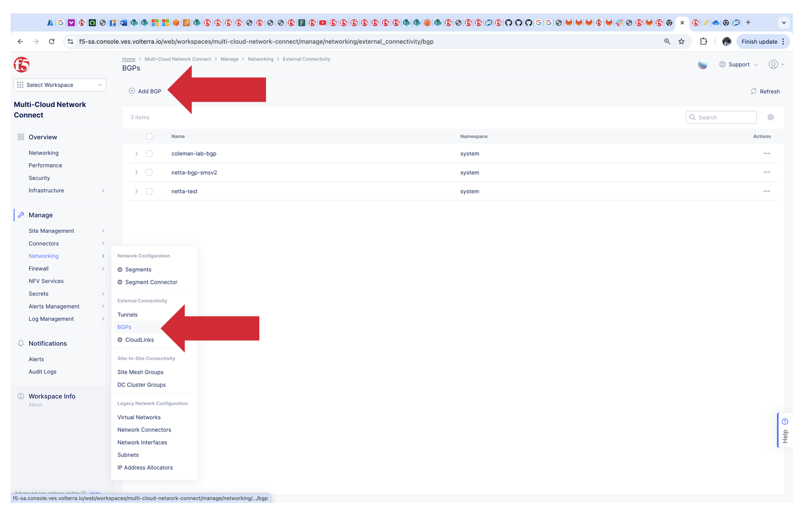Open Performance under Overview
The height and width of the screenshot is (521, 812).
pyautogui.click(x=45, y=166)
